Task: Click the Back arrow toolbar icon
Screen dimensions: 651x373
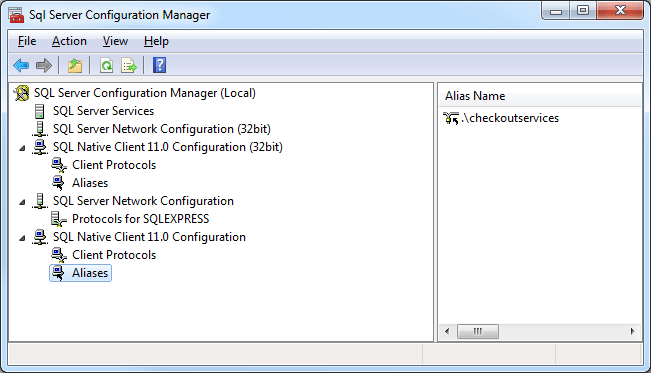Action: [21, 65]
